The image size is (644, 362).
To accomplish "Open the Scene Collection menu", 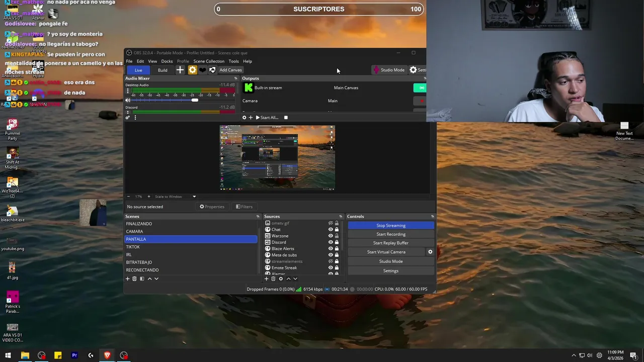I will pyautogui.click(x=209, y=61).
